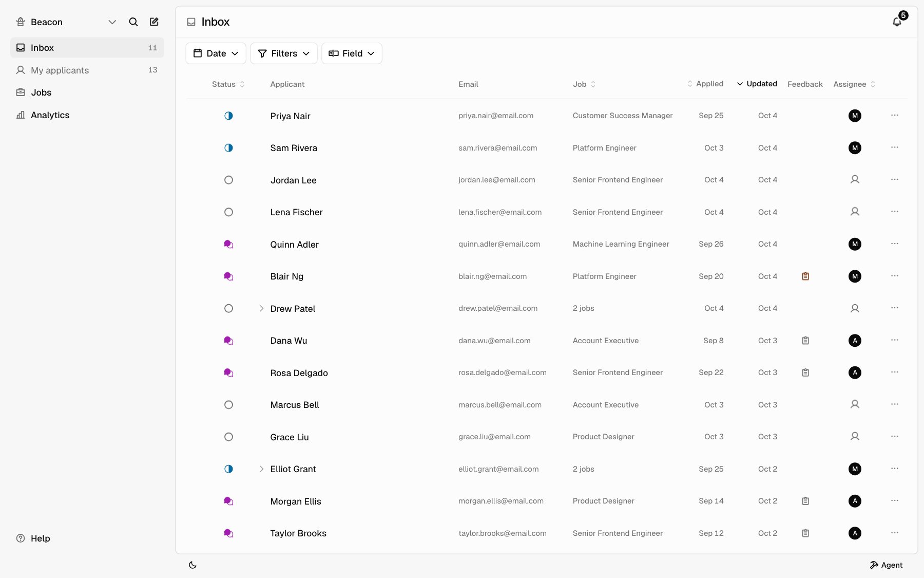
Task: Click email marcus.bell@email.com
Action: pyautogui.click(x=499, y=405)
